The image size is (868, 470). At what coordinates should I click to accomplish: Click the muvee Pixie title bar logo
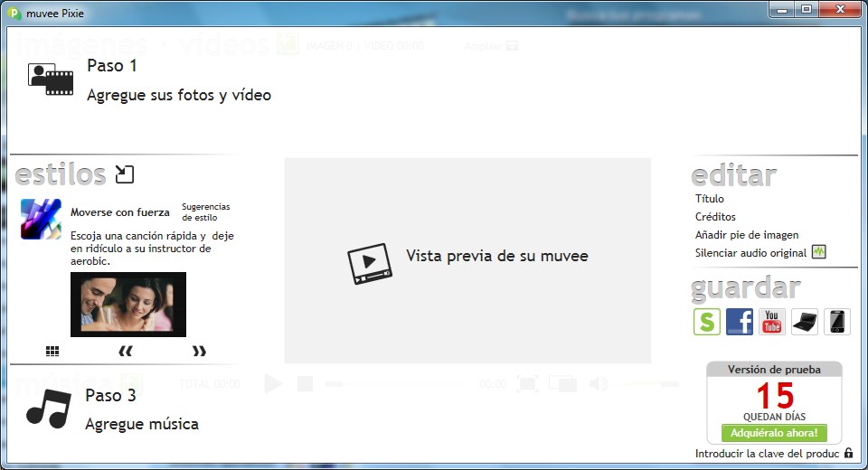point(15,14)
